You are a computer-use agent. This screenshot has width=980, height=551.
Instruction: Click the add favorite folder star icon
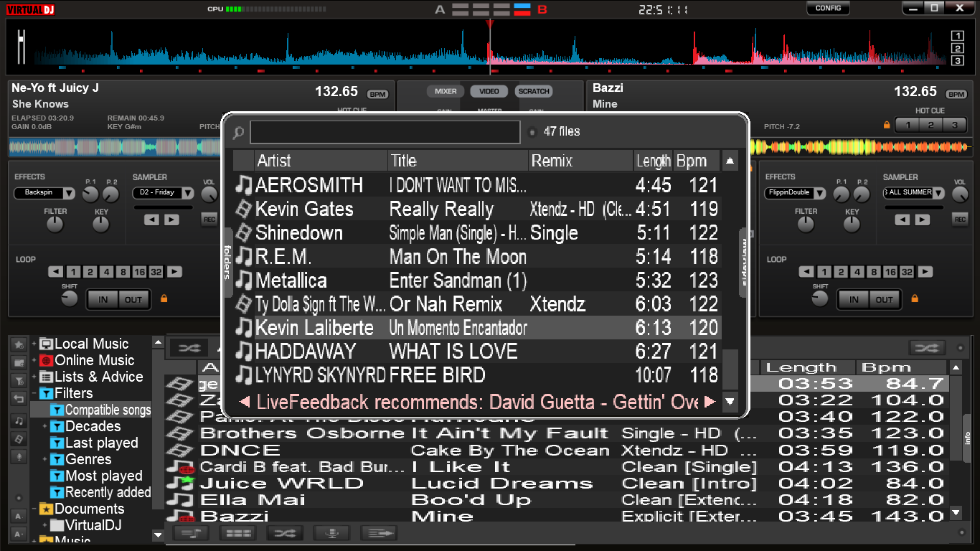(19, 344)
